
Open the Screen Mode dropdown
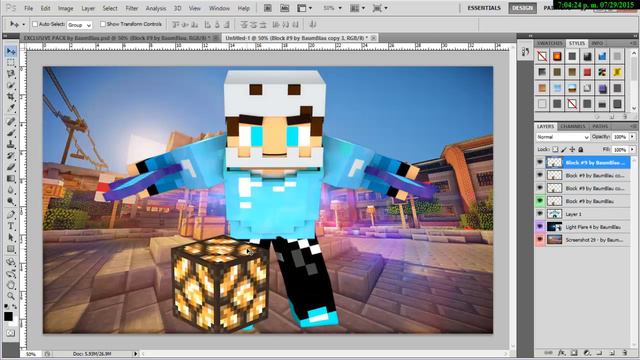(x=380, y=8)
